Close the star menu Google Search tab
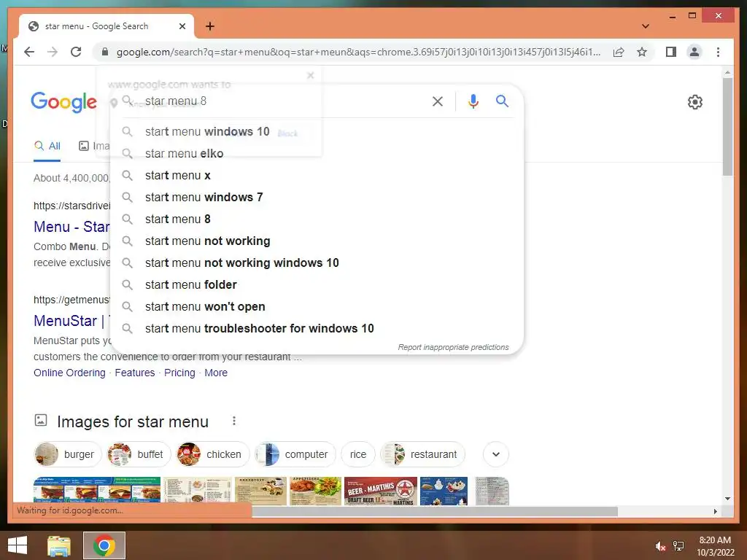Screen dimensions: 747x560 point(182,26)
